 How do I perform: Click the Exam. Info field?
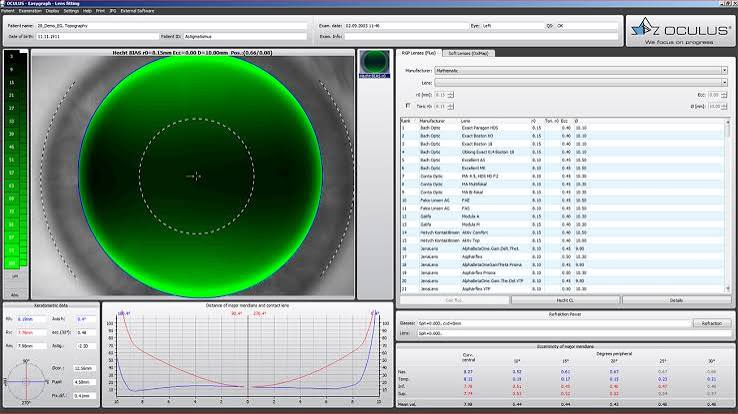pos(481,36)
